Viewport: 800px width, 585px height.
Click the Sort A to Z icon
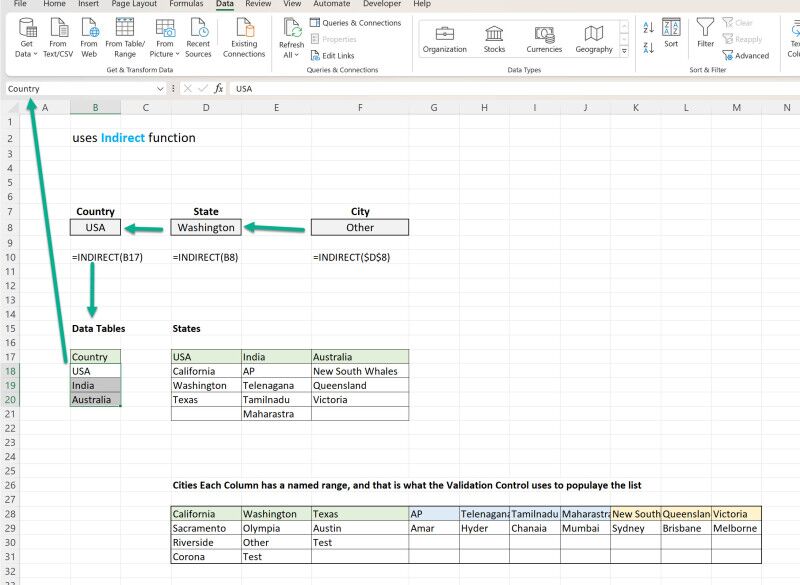650,27
